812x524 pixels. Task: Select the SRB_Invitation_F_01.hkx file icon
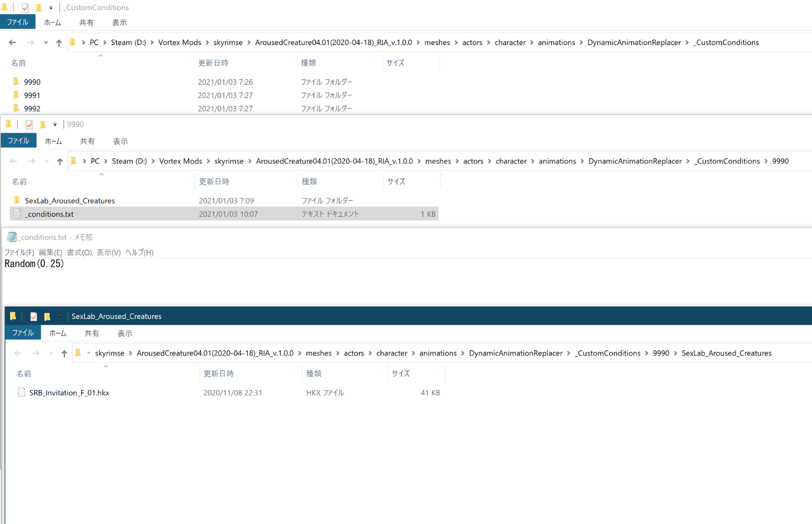(21, 392)
